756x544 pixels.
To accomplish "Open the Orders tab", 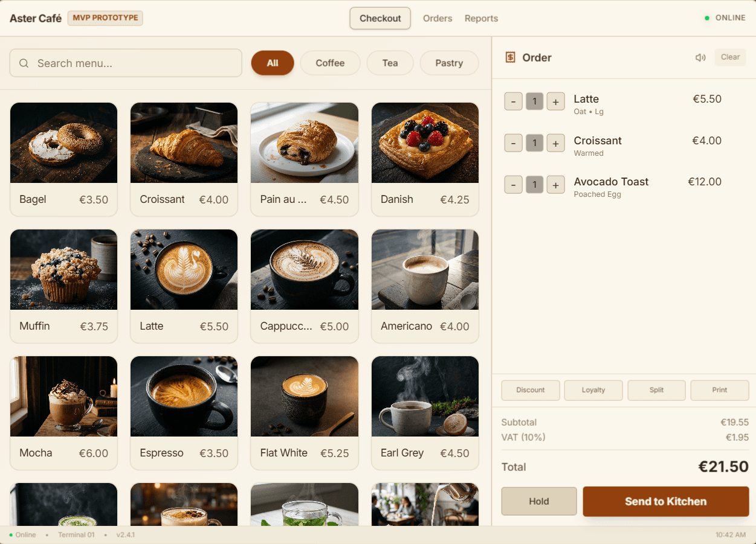I will click(438, 18).
